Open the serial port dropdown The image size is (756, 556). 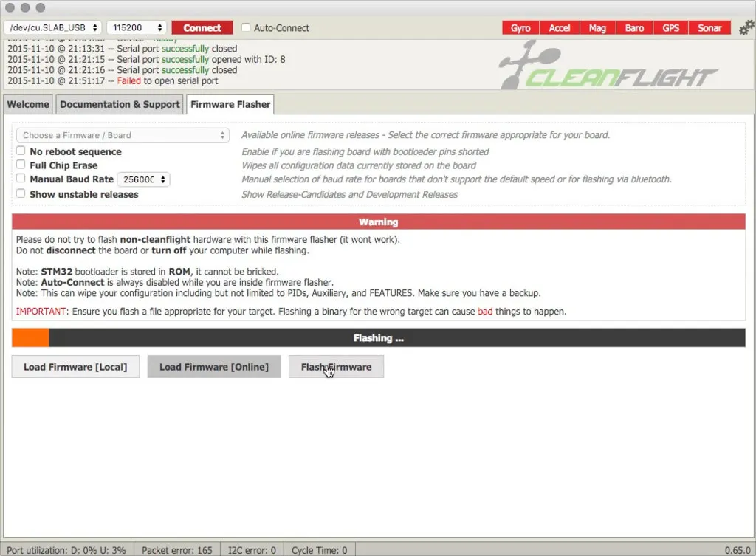52,28
